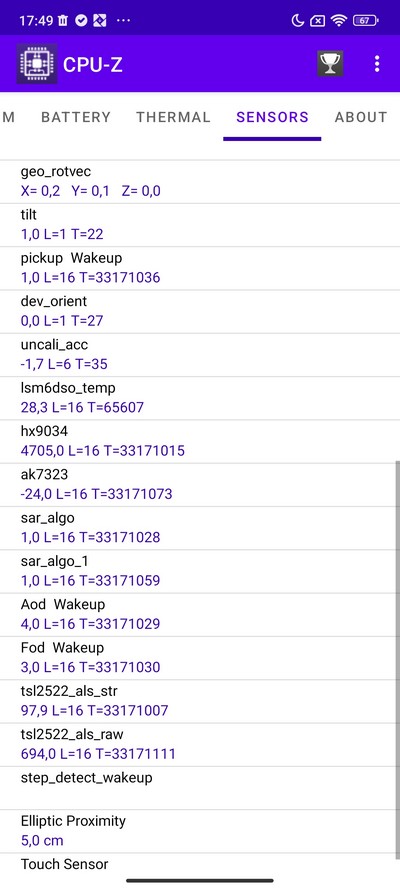Open the ABOUT tab
Screen dimensions: 400x889
click(361, 117)
